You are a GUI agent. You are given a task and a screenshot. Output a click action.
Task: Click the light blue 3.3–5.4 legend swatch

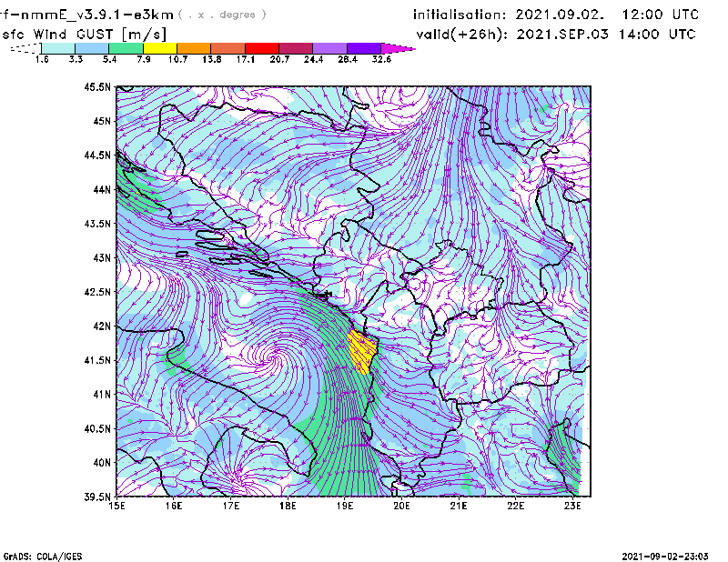point(92,48)
